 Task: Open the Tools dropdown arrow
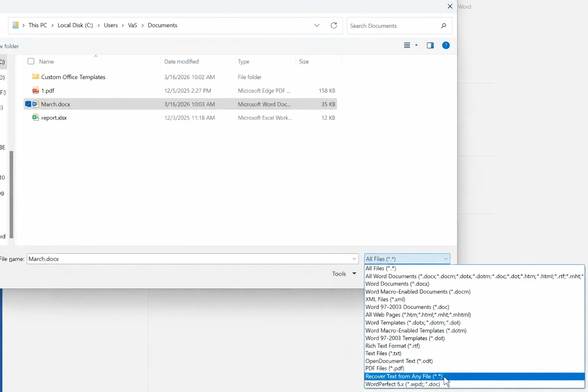tap(354, 274)
